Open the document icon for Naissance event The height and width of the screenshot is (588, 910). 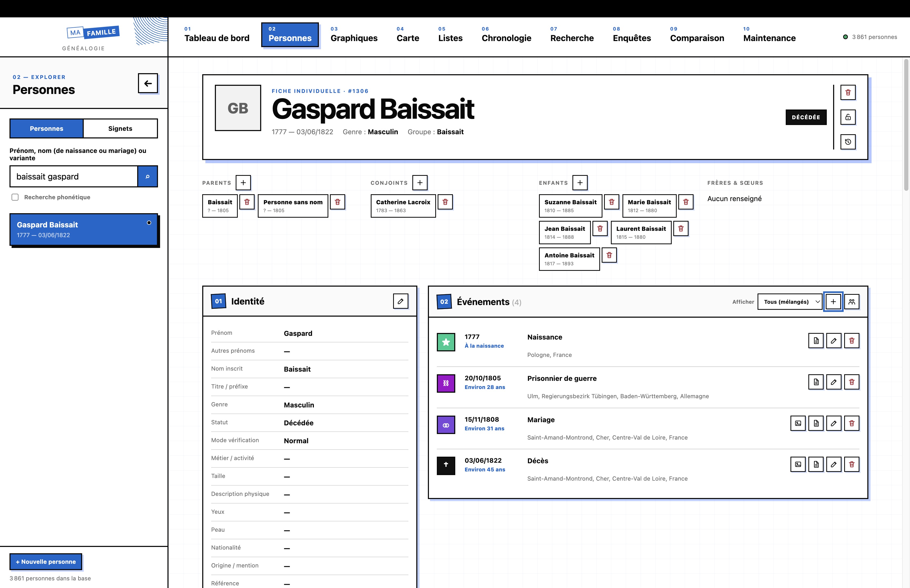coord(816,341)
